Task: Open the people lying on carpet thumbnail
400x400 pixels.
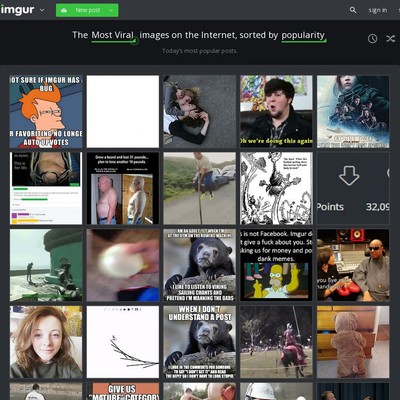Action: click(x=199, y=111)
